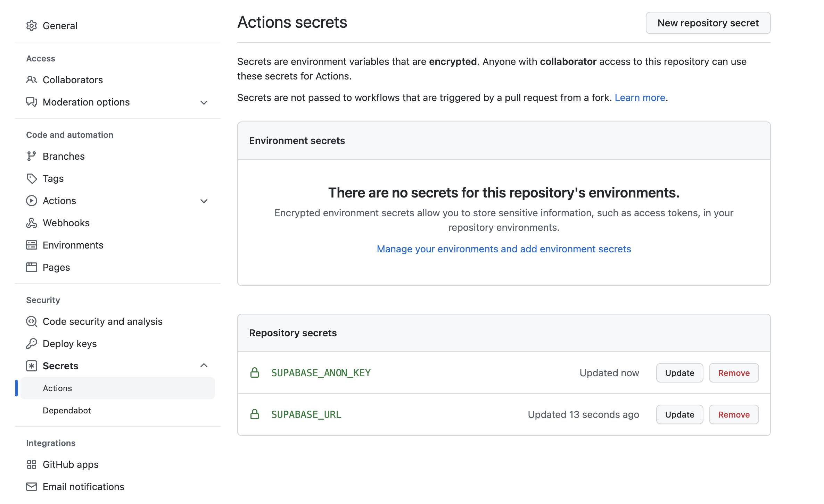
Task: Open Environments via its sidebar icon
Action: pyautogui.click(x=32, y=245)
